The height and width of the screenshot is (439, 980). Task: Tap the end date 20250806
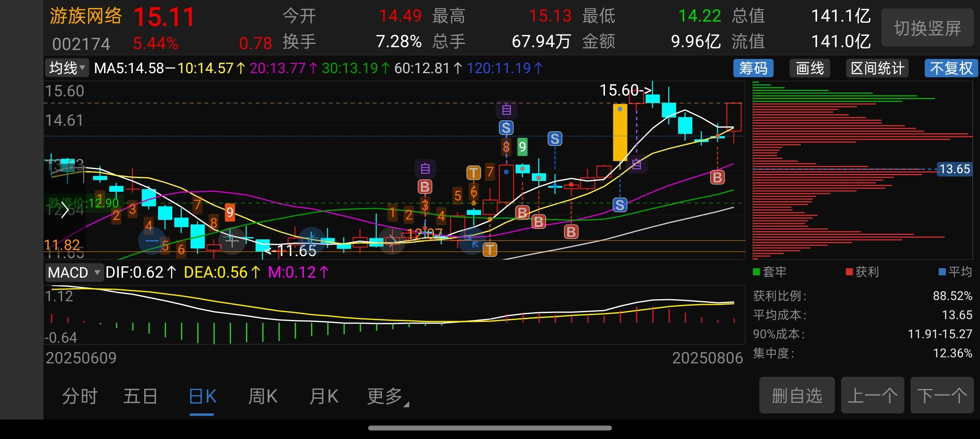pos(707,358)
